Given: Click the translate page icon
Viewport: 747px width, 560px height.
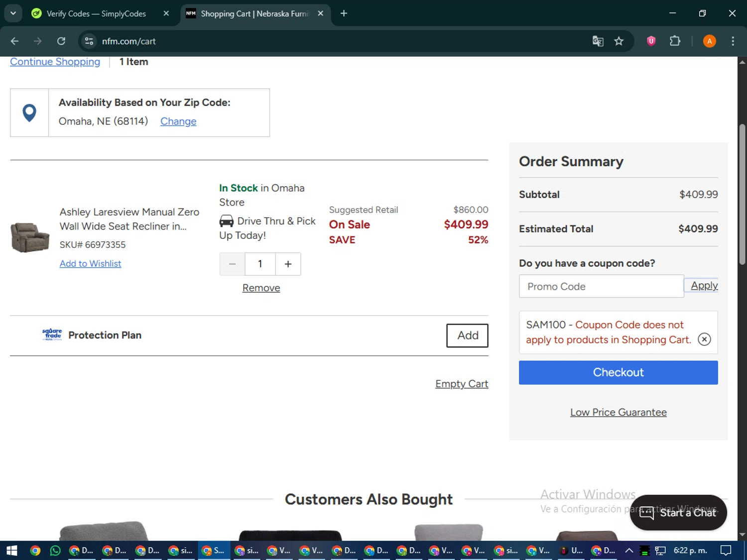Looking at the screenshot, I should coord(598,41).
